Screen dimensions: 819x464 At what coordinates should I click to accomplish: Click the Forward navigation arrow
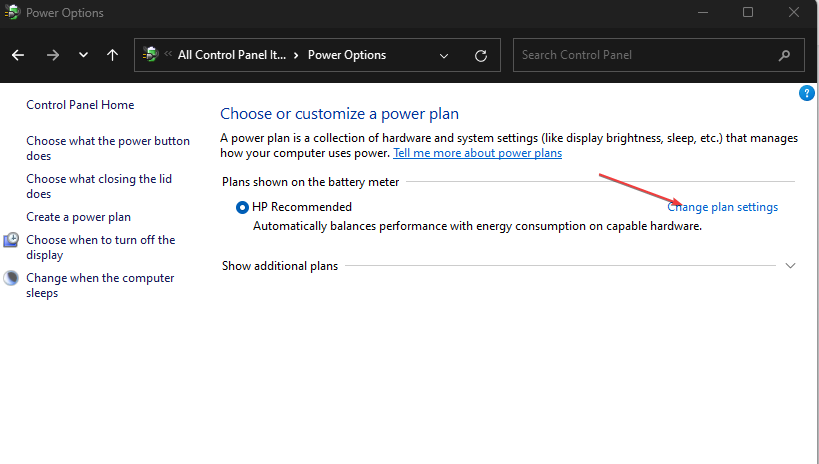[x=52, y=55]
